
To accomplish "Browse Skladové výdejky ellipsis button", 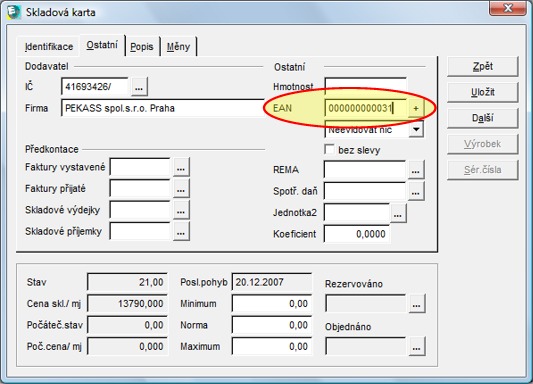I will tap(181, 210).
